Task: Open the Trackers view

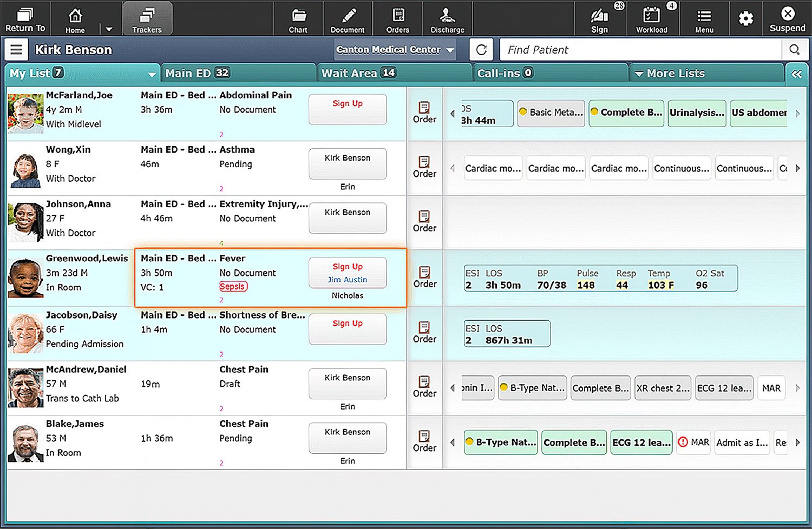Action: pos(147,19)
